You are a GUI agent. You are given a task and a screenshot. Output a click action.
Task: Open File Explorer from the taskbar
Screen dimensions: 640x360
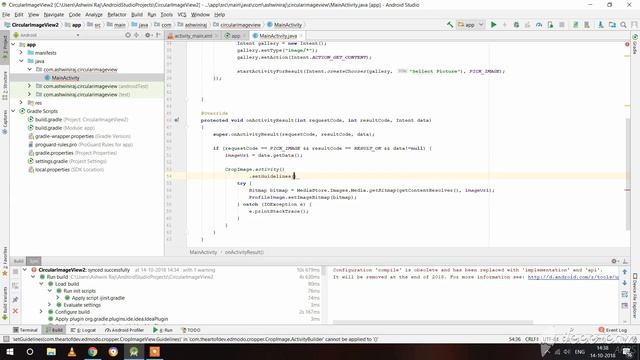(x=51, y=351)
